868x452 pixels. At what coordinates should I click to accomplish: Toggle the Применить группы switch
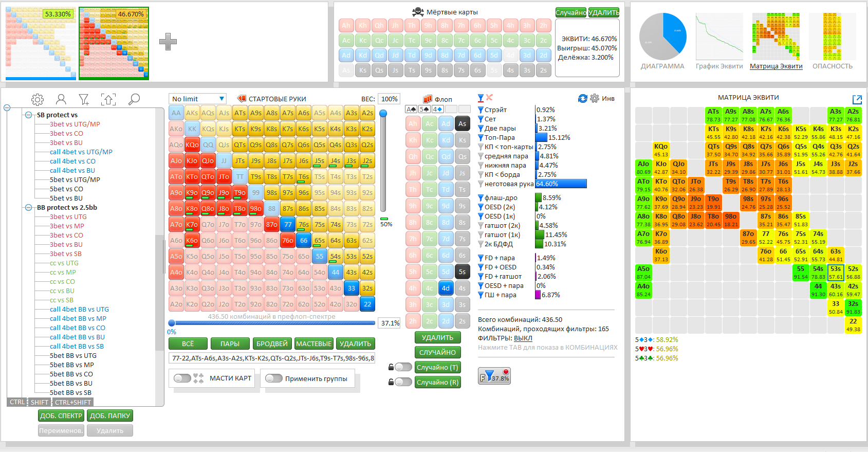point(274,378)
